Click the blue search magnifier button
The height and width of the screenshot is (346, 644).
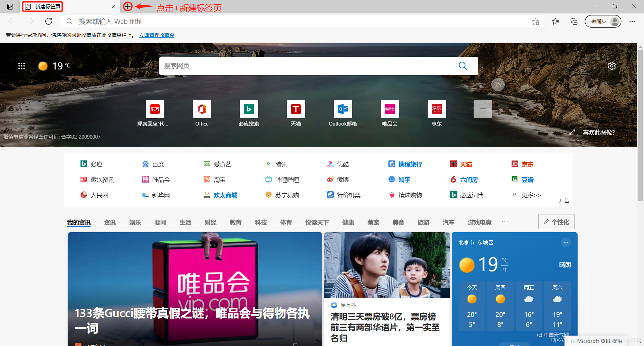pyautogui.click(x=463, y=66)
